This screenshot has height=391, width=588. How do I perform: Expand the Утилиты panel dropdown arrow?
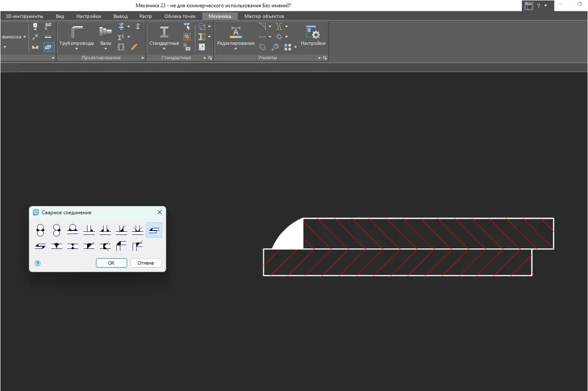(320, 58)
